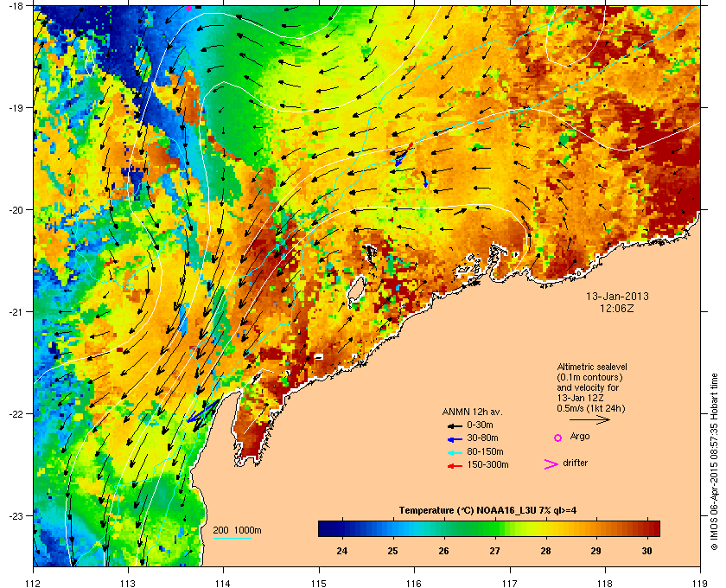Viewport: 726px width, 588px height.
Task: Click the red 150-300m legend arrow
Action: click(455, 466)
